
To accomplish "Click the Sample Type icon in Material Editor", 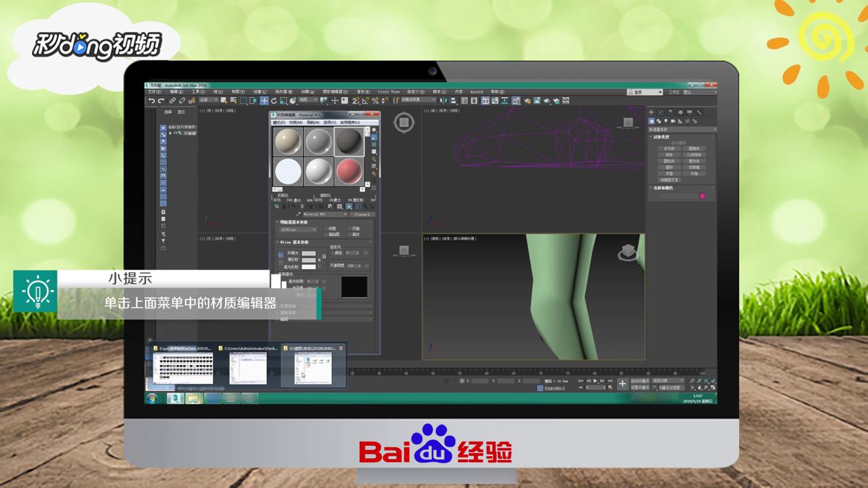I will click(x=374, y=129).
